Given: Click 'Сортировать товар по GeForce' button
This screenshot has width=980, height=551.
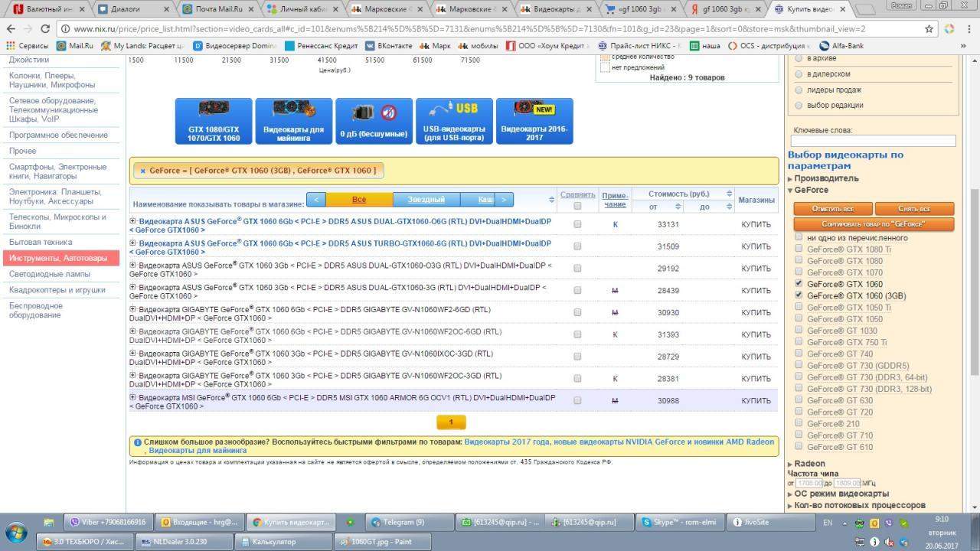Looking at the screenshot, I should click(x=874, y=224).
